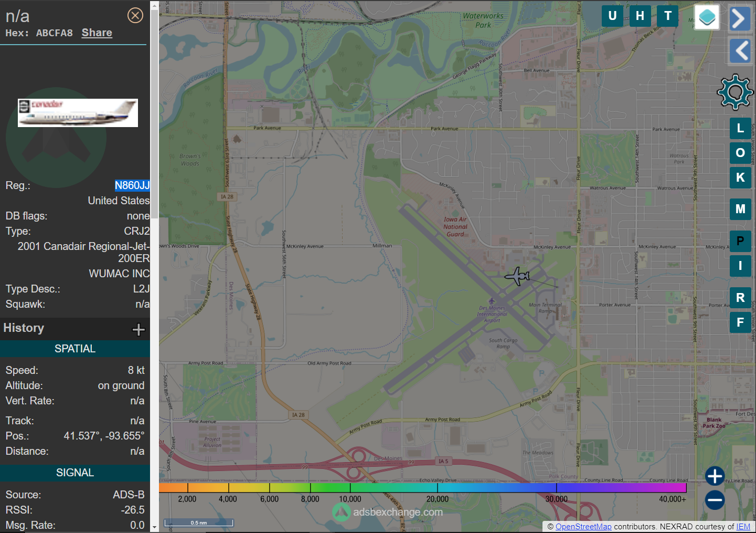Open the IEM attribution link
The height and width of the screenshot is (533, 756).
click(743, 527)
